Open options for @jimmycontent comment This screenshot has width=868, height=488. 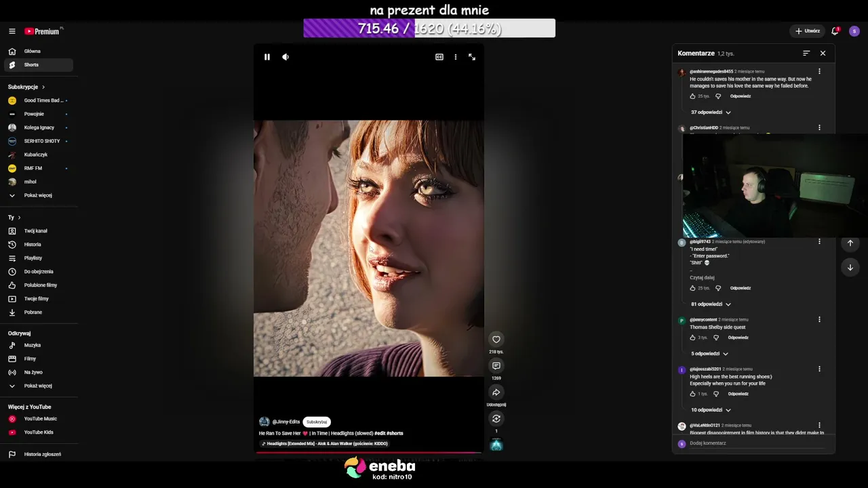819,319
